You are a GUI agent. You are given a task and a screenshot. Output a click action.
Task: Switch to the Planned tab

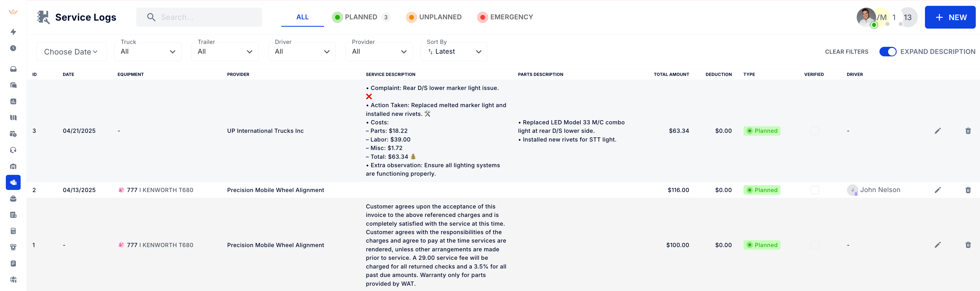point(361,17)
